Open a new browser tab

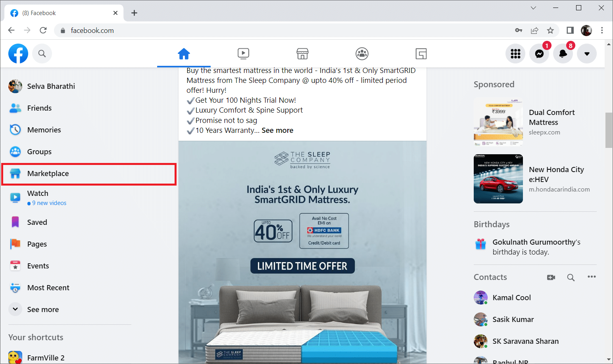click(x=134, y=13)
